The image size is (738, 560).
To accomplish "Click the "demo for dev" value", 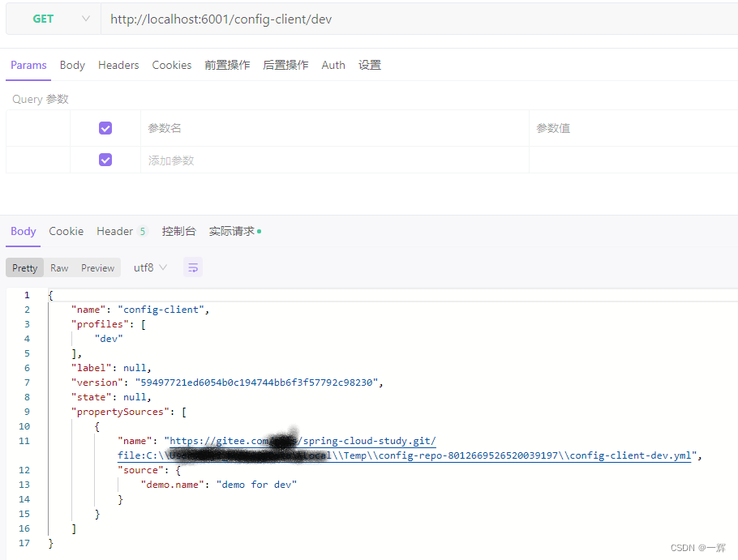I will pyautogui.click(x=256, y=485).
